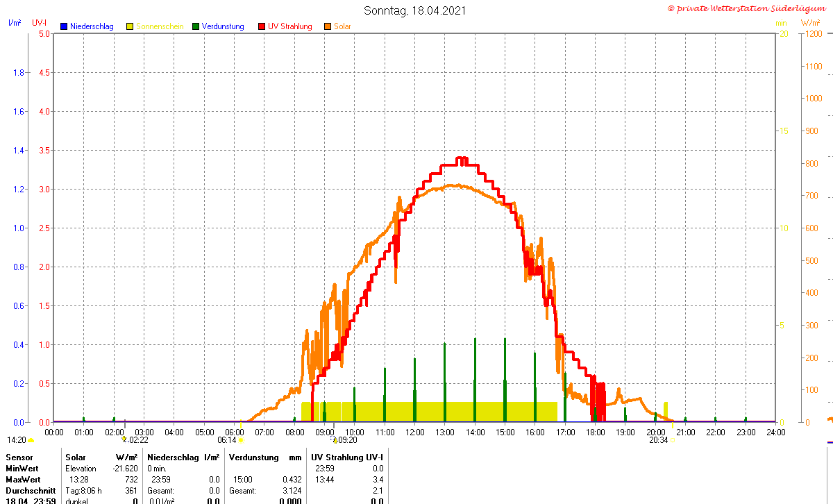Click the orange Solar legend square
Viewport: 833px width, 504px height.
click(328, 26)
